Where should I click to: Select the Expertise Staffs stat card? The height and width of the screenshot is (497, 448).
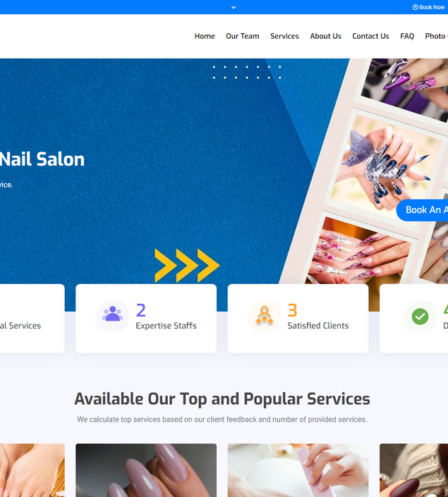pos(146,318)
